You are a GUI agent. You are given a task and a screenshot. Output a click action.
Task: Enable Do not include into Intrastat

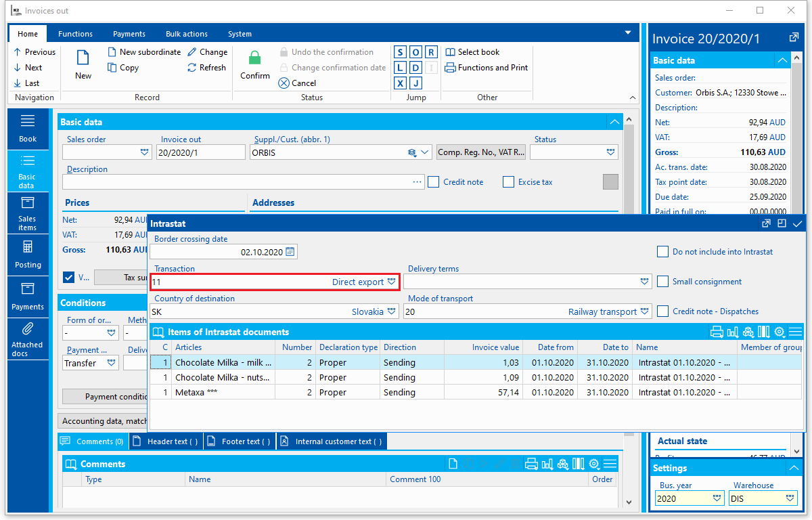coord(663,252)
